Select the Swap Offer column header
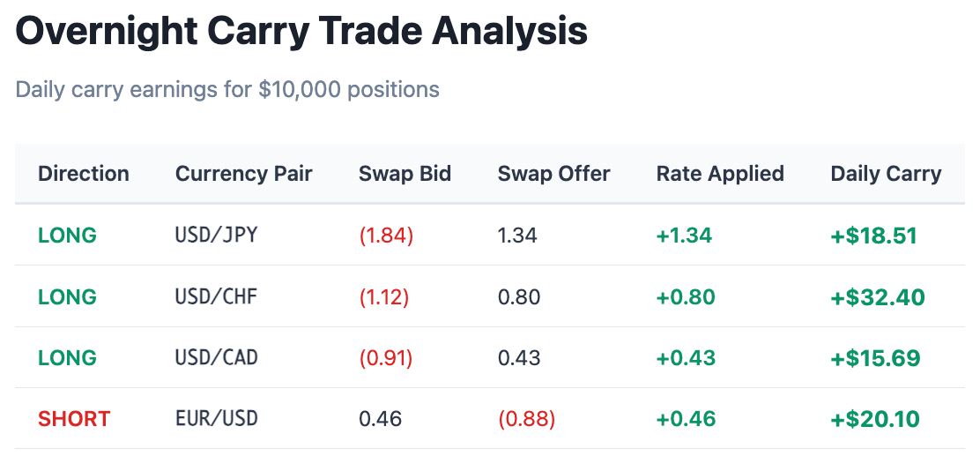 pos(553,174)
